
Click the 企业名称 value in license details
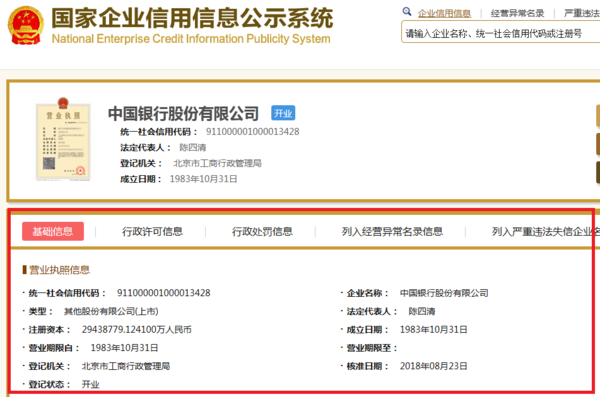click(444, 293)
